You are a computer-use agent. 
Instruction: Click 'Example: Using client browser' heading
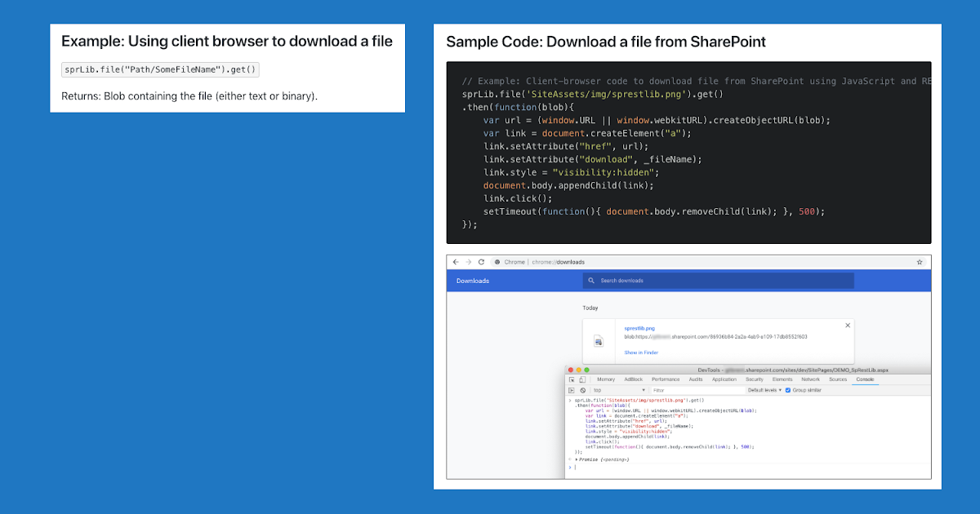point(227,41)
